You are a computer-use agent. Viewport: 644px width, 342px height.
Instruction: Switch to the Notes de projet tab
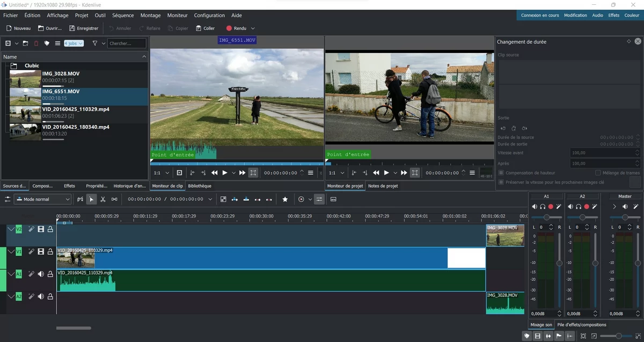(383, 186)
